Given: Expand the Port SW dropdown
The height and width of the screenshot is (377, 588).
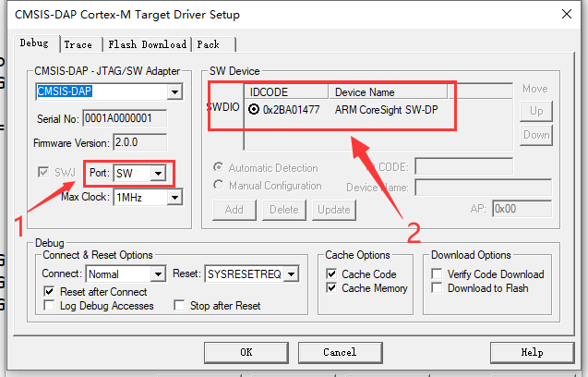Looking at the screenshot, I should [158, 174].
